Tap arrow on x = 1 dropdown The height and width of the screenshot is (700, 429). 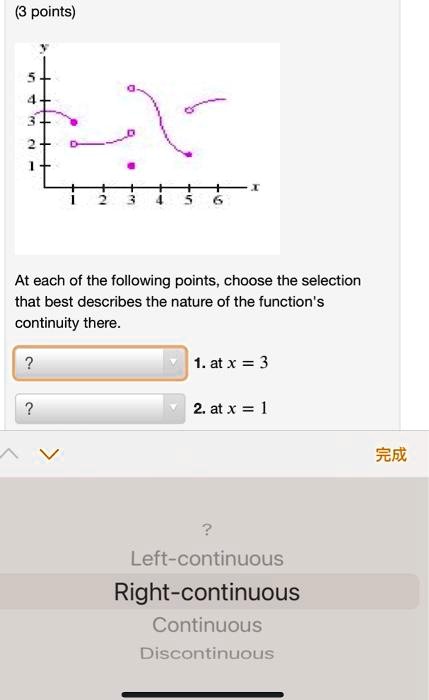172,408
